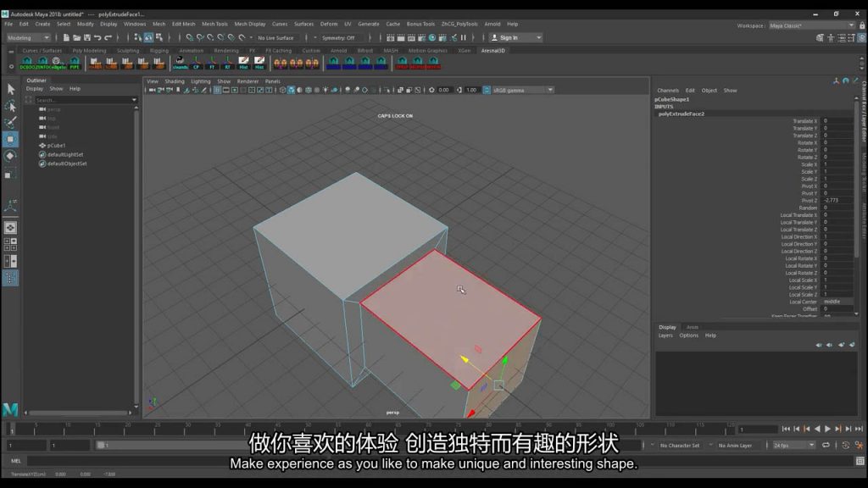This screenshot has width=868, height=488.
Task: Activate the Lasso Select tool
Action: click(10, 106)
